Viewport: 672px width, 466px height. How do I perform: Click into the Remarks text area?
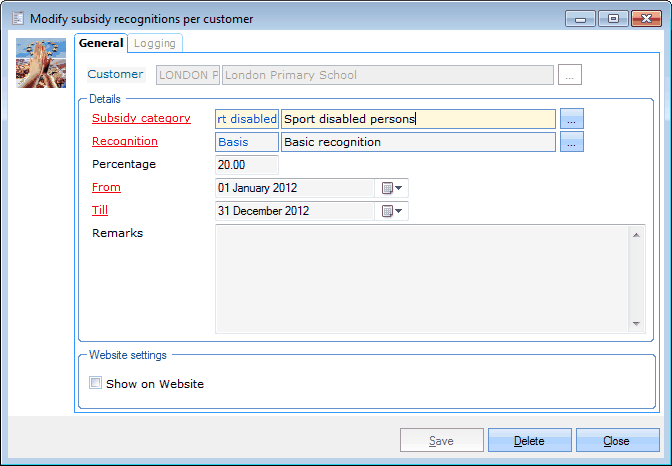(422, 278)
